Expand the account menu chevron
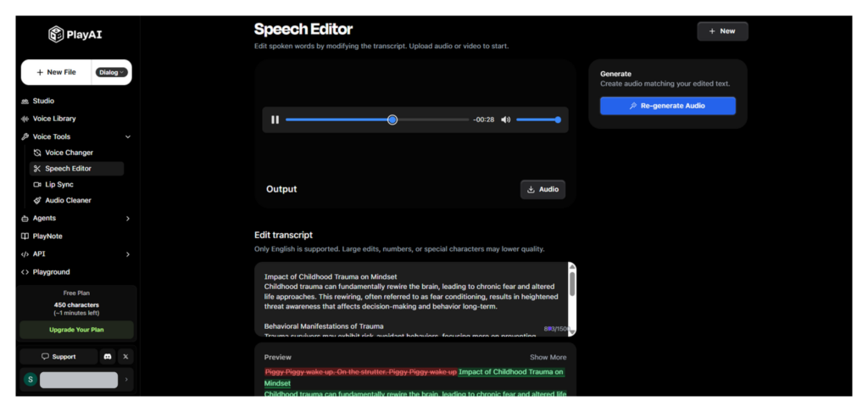Image resolution: width=868 pixels, height=412 pixels. click(x=126, y=379)
